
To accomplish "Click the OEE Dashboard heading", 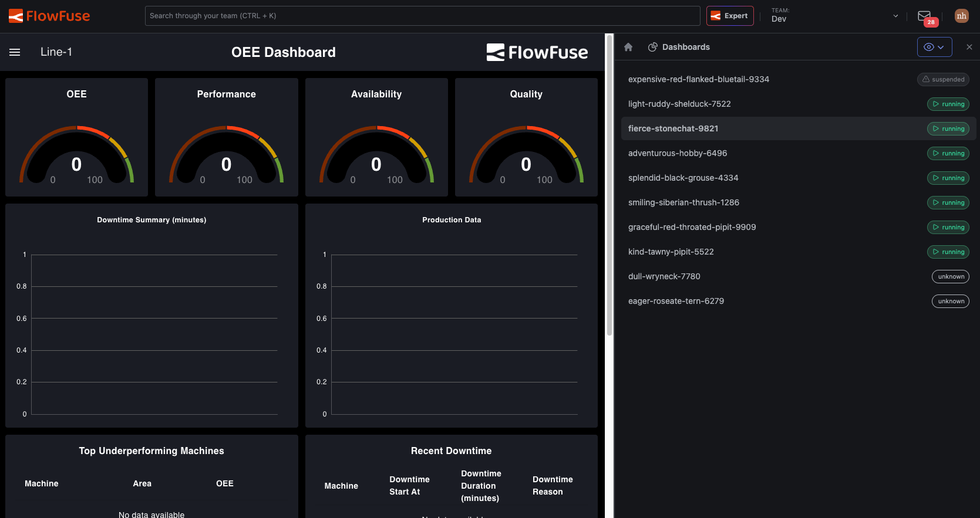I will [x=284, y=52].
